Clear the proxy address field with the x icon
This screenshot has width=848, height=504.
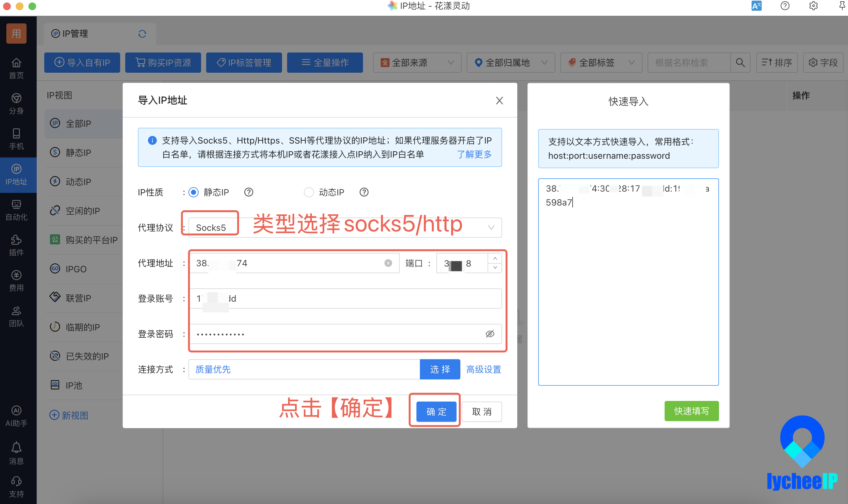point(388,263)
